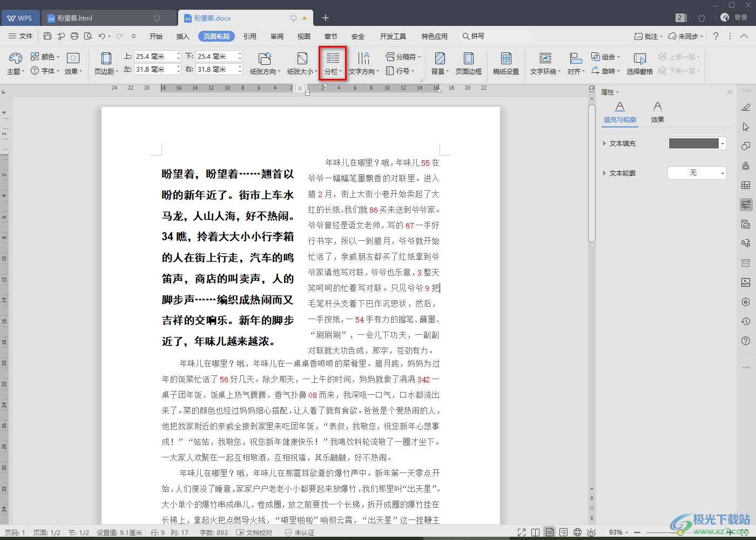Open the picture icon in right sidebar
Image resolution: width=756 pixels, height=540 pixels.
746,282
